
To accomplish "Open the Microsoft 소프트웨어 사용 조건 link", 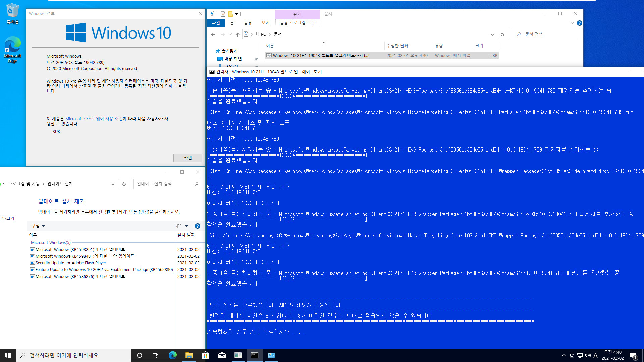I will point(94,119).
